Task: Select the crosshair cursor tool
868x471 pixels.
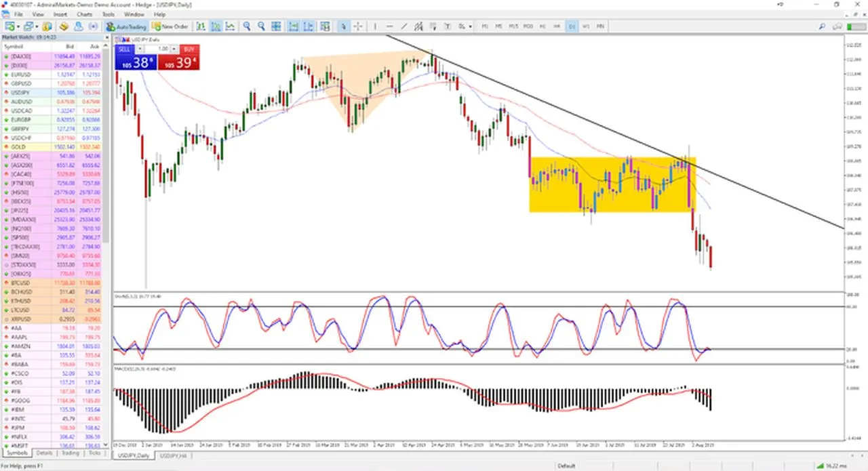Action: pyautogui.click(x=358, y=26)
